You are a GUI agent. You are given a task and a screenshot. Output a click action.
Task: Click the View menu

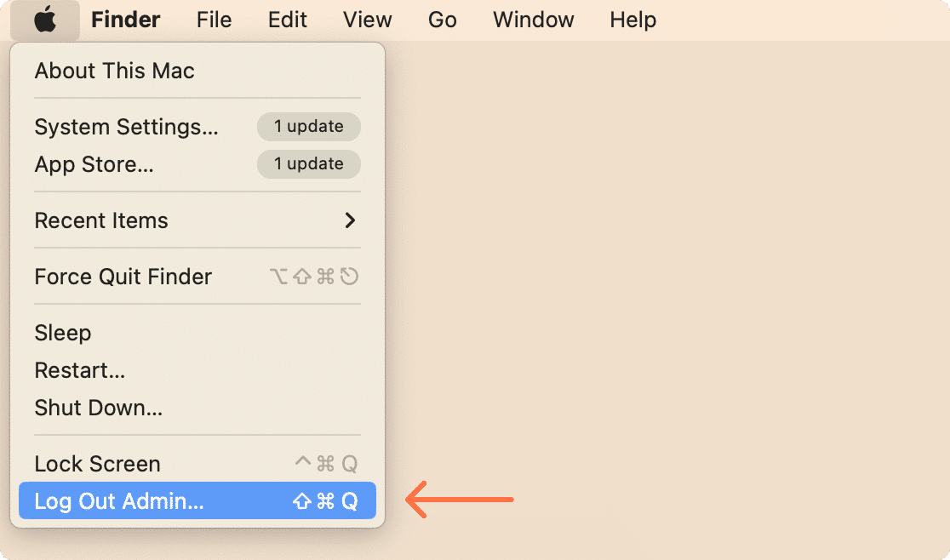click(x=367, y=19)
